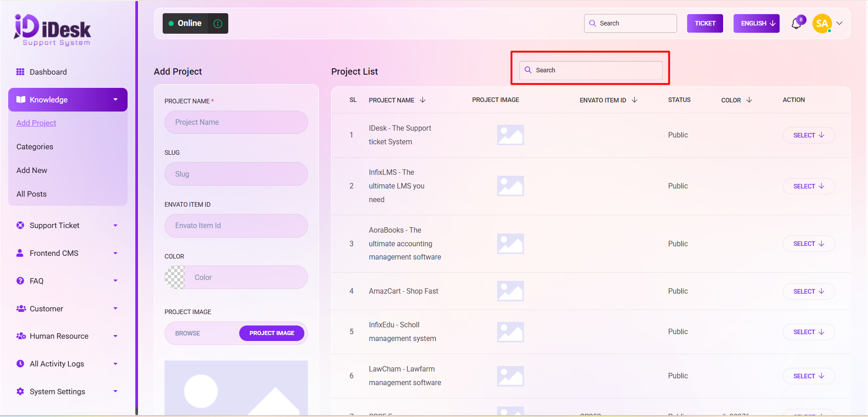Open Select dropdown for AmazCart project
Screen dimensions: 868x417
pyautogui.click(x=808, y=291)
